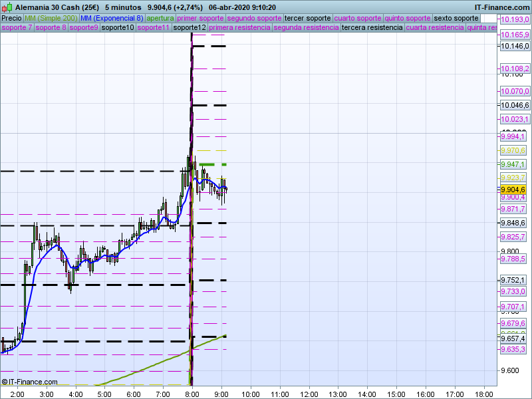Click the 8:00 time axis mark
The width and height of the screenshot is (532, 399).
(192, 394)
